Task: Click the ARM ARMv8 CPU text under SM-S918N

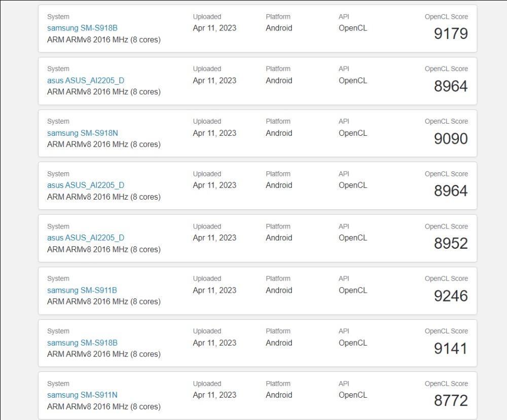Action: [103, 144]
